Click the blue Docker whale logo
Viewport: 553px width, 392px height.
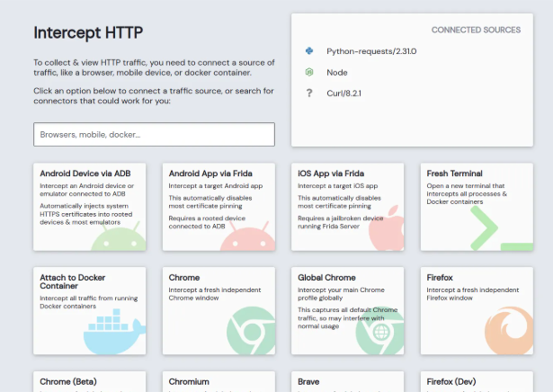pyautogui.click(x=114, y=332)
